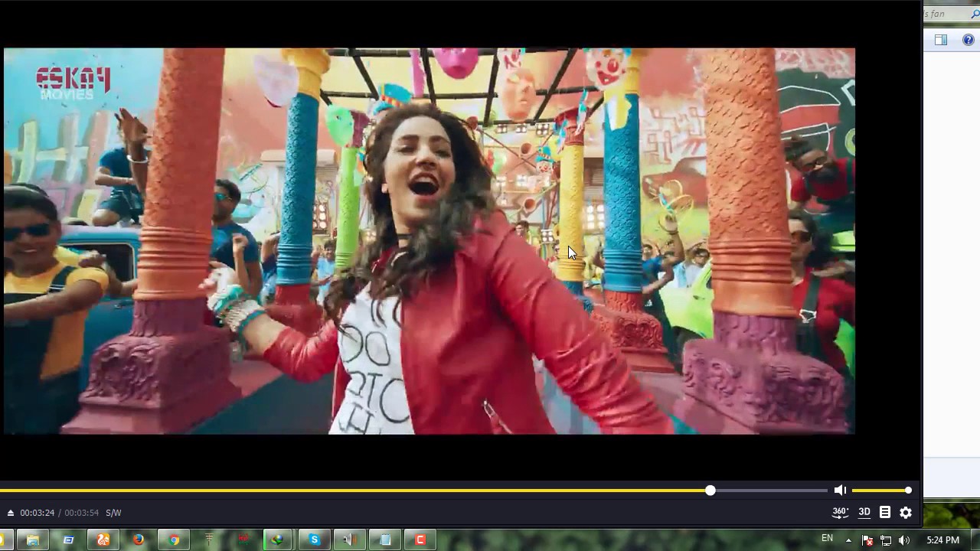This screenshot has height=551, width=980.
Task: Open the speaker app taskbar icon
Action: 349,540
